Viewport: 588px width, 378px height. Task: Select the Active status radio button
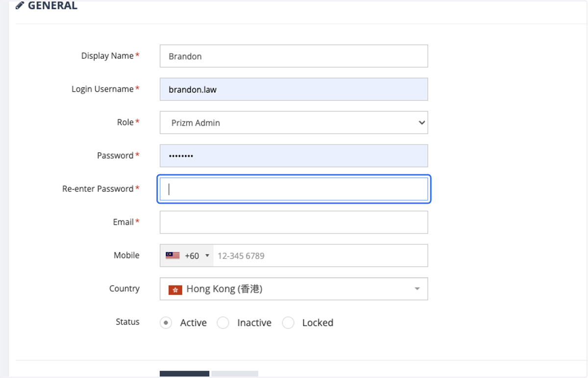[166, 323]
